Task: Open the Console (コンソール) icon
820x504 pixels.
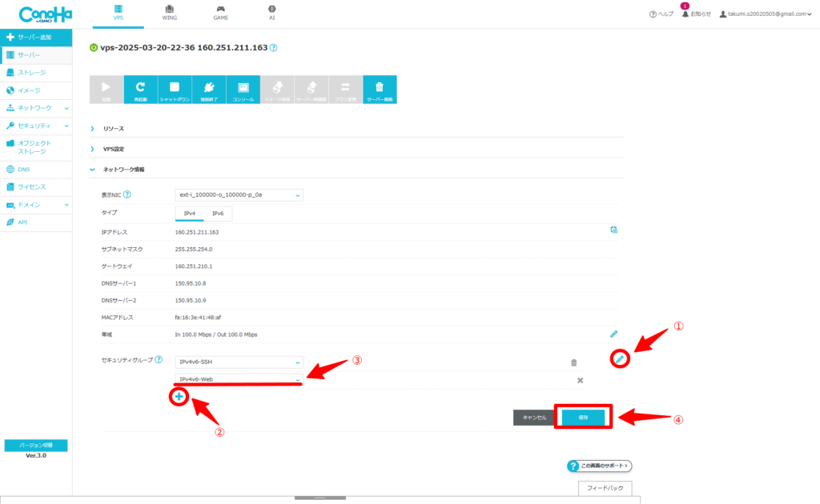Action: (243, 90)
